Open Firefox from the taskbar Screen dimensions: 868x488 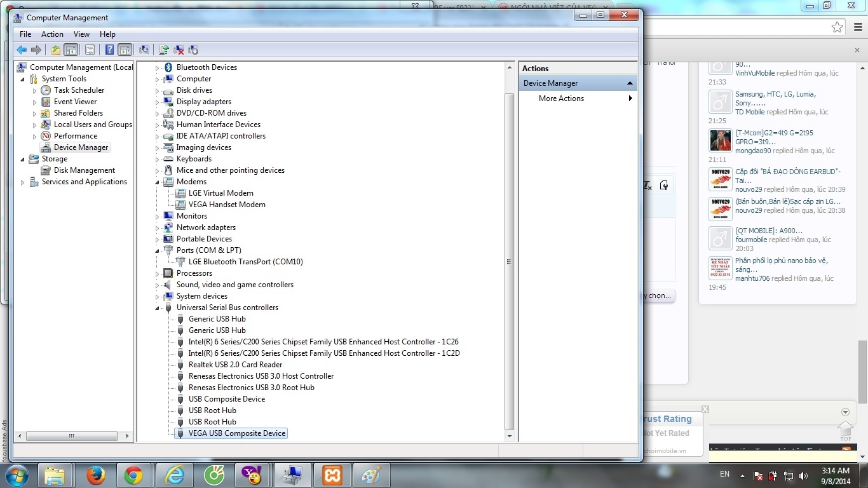(96, 475)
